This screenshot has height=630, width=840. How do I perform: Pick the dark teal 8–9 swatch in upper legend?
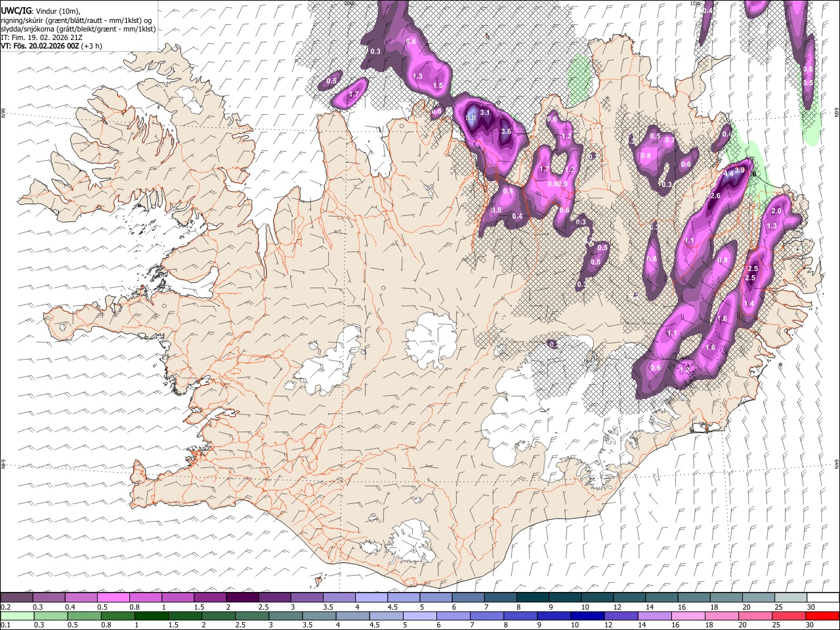pyautogui.click(x=532, y=598)
